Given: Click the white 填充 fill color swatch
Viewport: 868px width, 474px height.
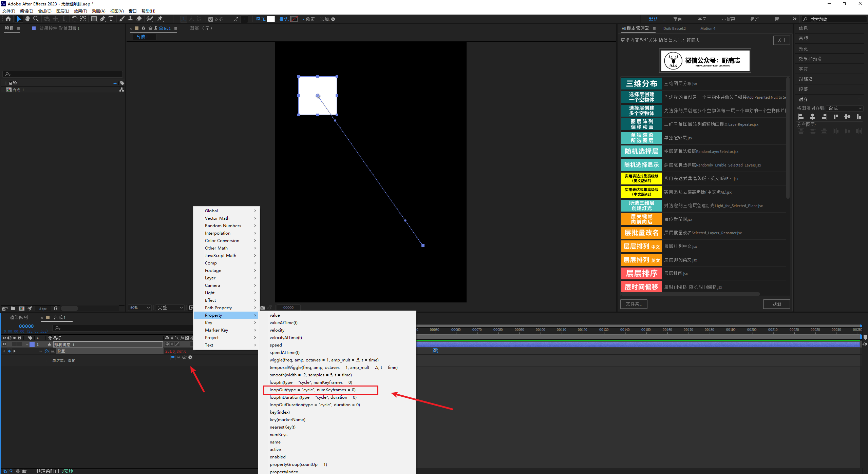Looking at the screenshot, I should pos(270,19).
